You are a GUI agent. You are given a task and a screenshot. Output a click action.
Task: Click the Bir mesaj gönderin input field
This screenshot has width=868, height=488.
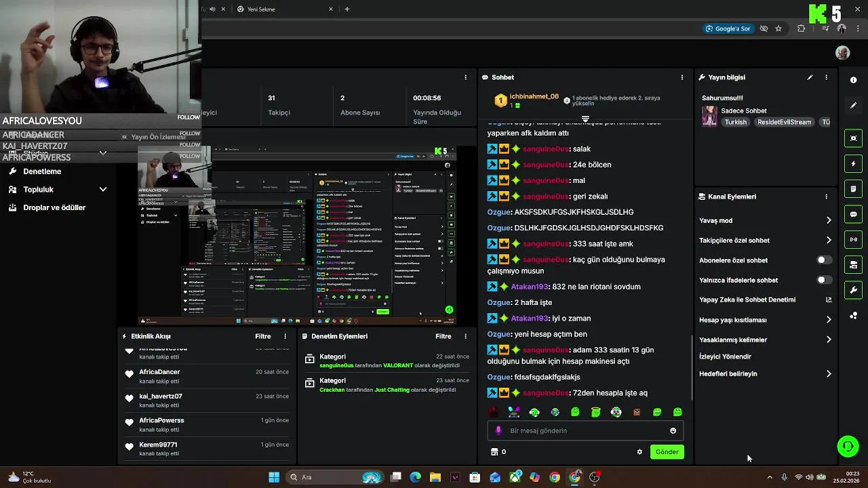[585, 430]
